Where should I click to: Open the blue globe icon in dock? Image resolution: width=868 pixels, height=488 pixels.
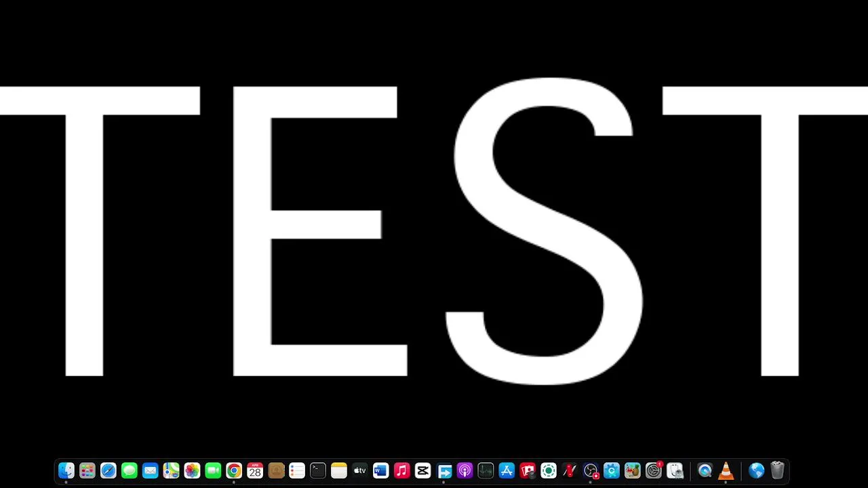[757, 470]
